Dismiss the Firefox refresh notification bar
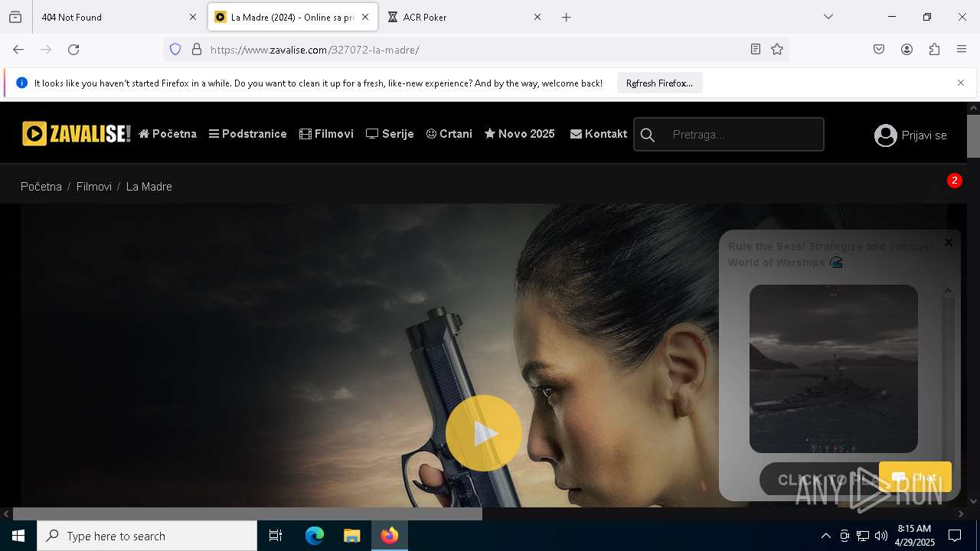Image resolution: width=980 pixels, height=551 pixels. click(961, 83)
